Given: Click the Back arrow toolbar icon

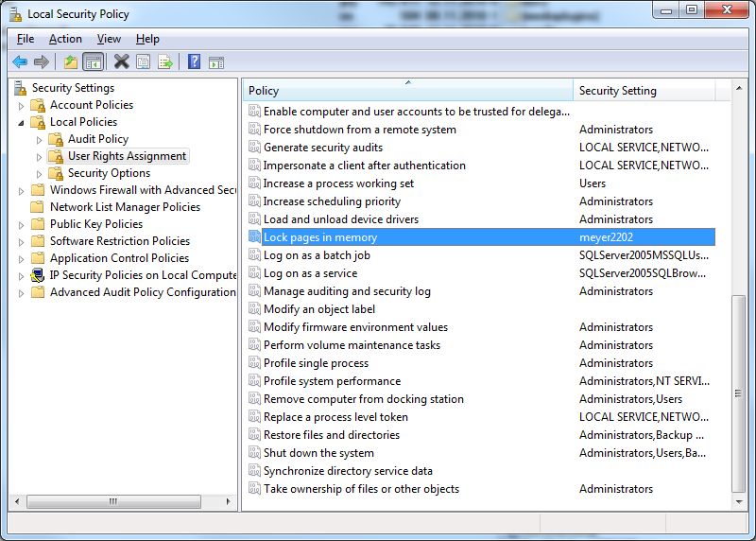Looking at the screenshot, I should [x=20, y=62].
